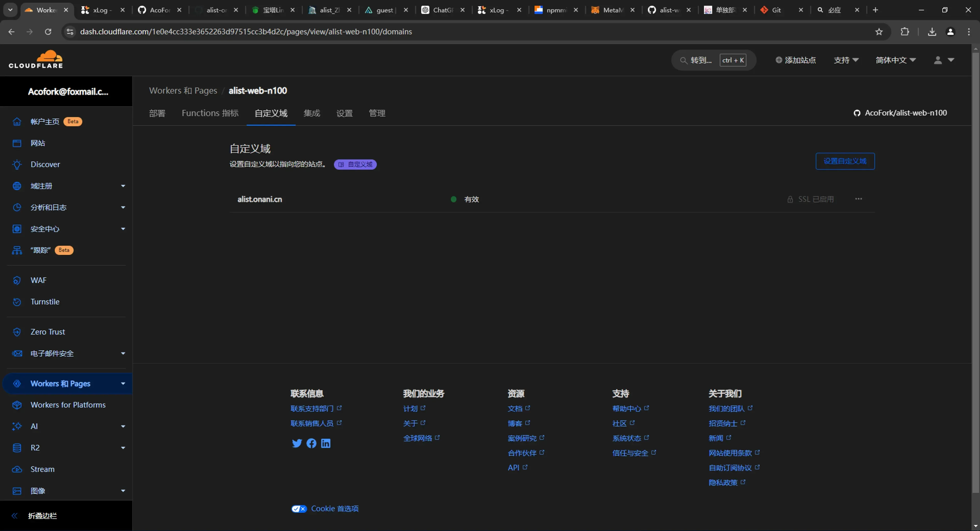980x531 pixels.
Task: Open Twitter social icon in footer
Action: pyautogui.click(x=297, y=443)
